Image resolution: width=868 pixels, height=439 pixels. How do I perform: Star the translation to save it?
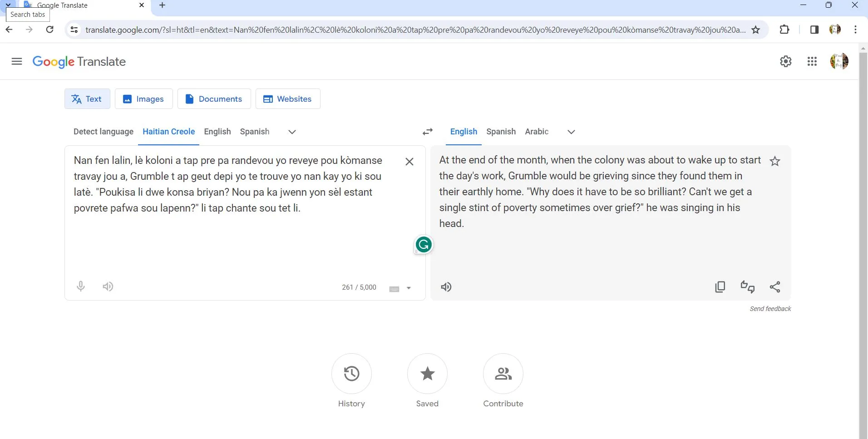coord(775,161)
